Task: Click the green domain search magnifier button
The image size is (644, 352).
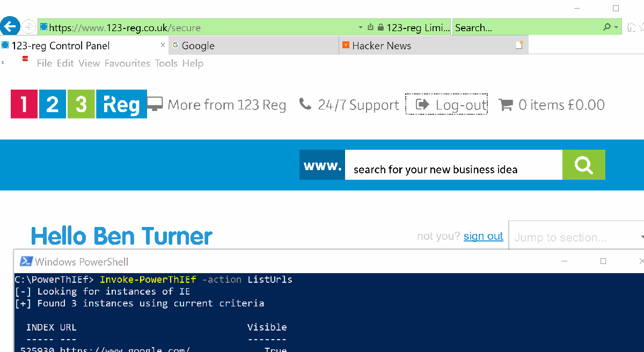Action: point(583,165)
